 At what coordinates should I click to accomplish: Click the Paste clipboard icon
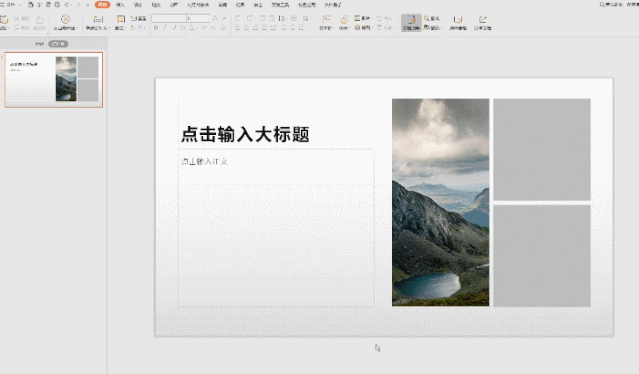4,19
